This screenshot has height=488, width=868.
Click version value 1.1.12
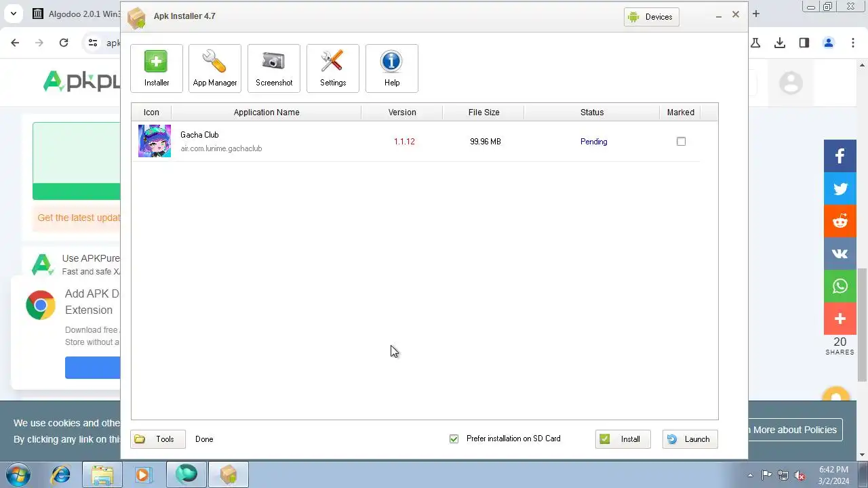pyautogui.click(x=404, y=142)
